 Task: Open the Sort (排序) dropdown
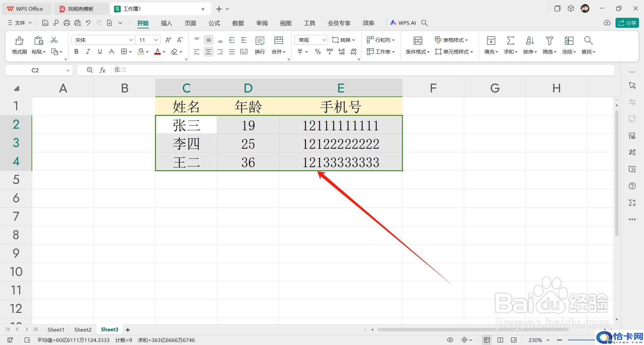click(530, 52)
